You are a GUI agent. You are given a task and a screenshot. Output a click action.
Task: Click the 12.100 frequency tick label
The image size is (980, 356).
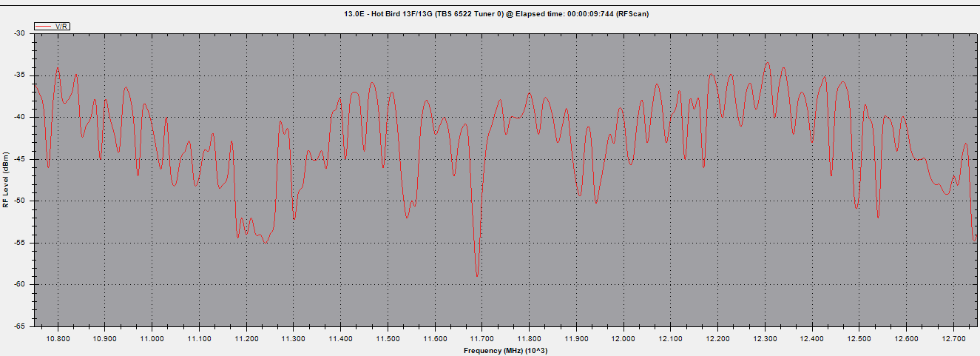670,337
